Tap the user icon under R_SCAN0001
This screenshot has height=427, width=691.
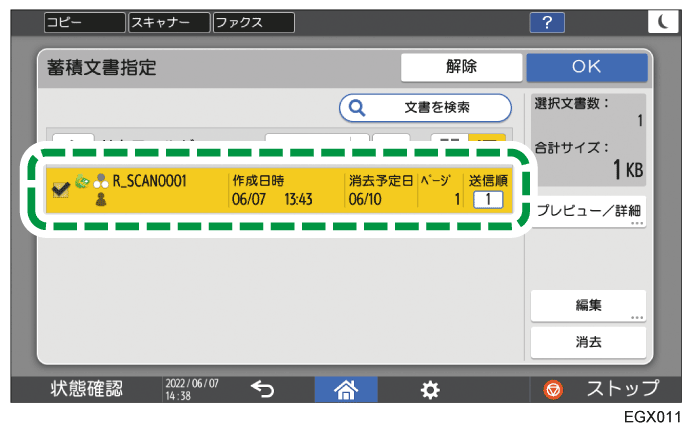coord(101,200)
